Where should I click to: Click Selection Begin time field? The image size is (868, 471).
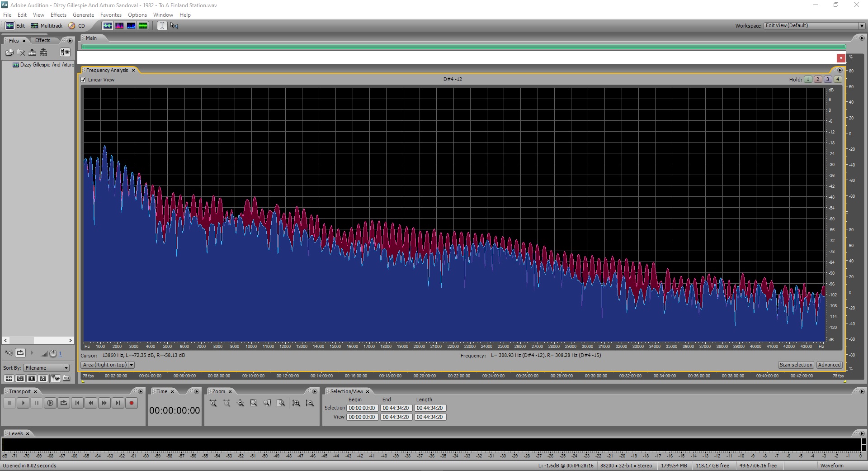click(x=362, y=408)
